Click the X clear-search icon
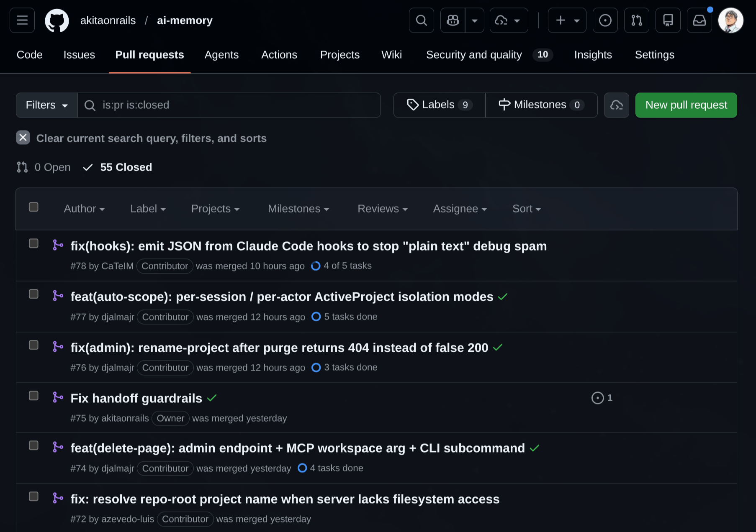Image resolution: width=756 pixels, height=532 pixels. 23,138
